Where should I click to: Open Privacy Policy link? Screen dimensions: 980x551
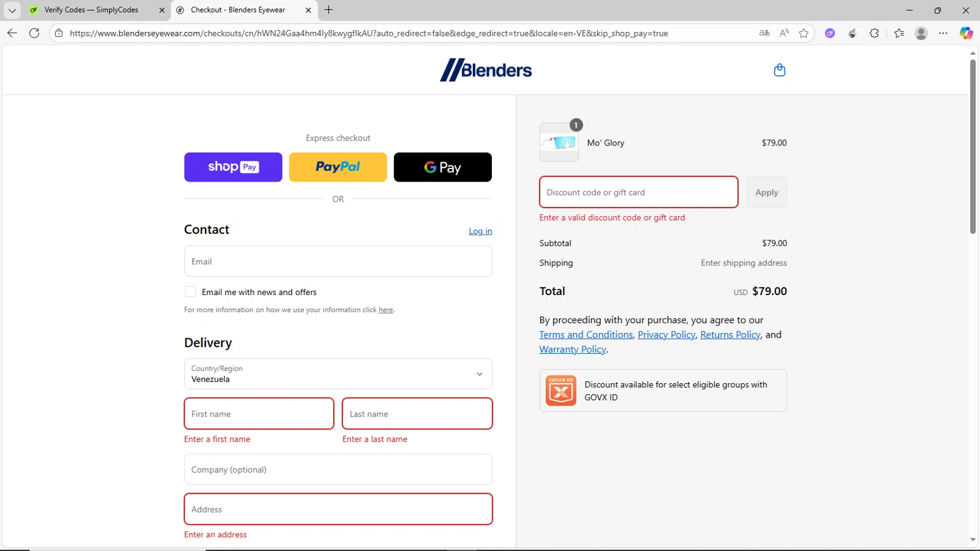[666, 334]
